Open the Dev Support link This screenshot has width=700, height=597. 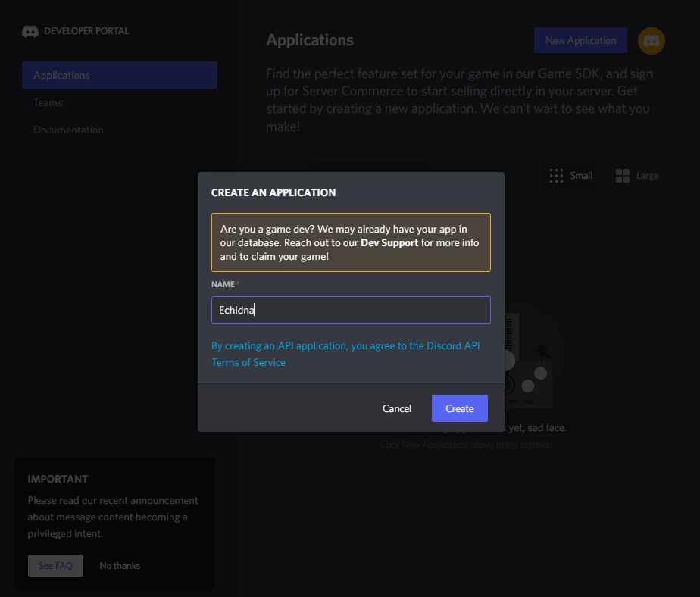point(389,243)
